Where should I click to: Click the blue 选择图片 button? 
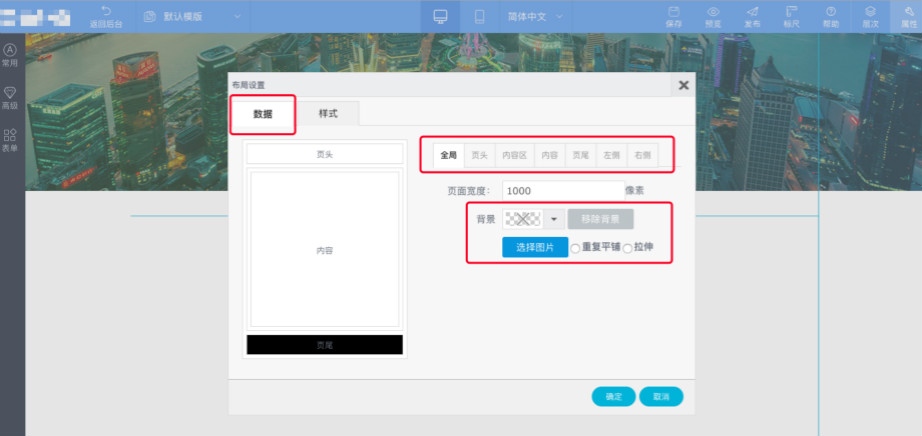pyautogui.click(x=534, y=247)
